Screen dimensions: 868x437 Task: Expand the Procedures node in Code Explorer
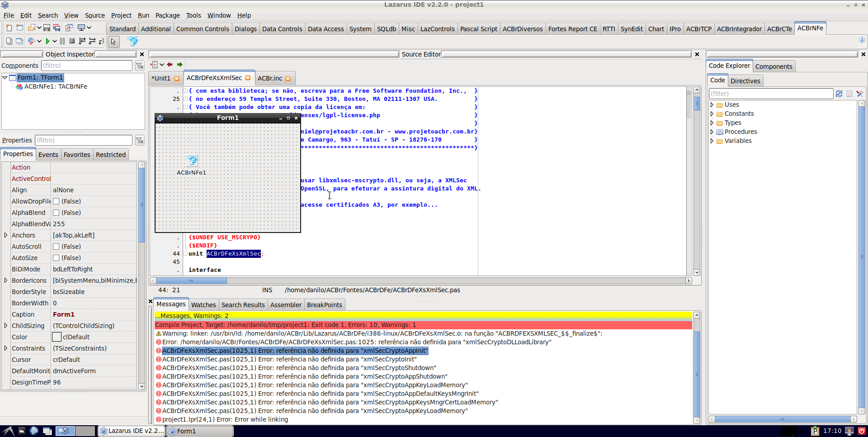click(x=712, y=132)
